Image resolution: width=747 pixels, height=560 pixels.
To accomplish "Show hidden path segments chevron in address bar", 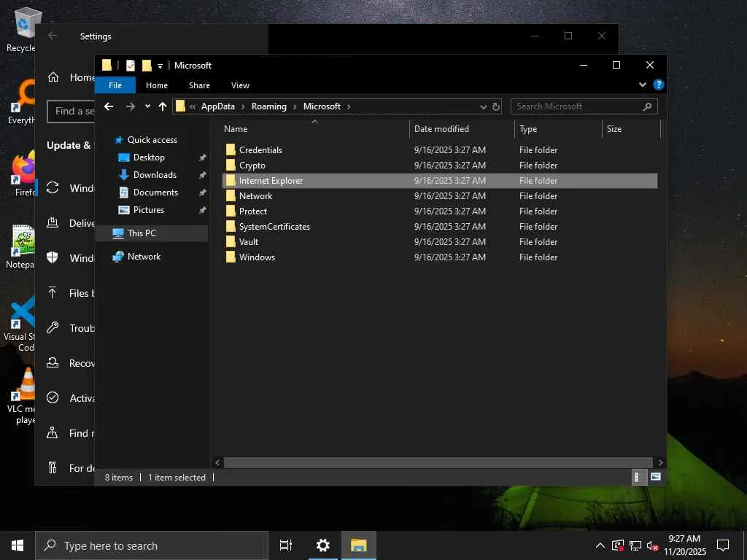I will click(193, 106).
